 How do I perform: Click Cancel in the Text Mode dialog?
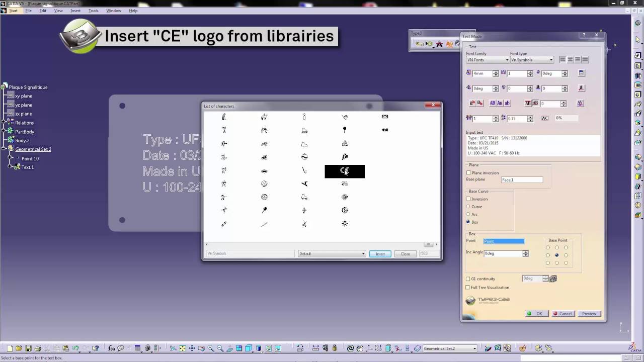pyautogui.click(x=563, y=314)
